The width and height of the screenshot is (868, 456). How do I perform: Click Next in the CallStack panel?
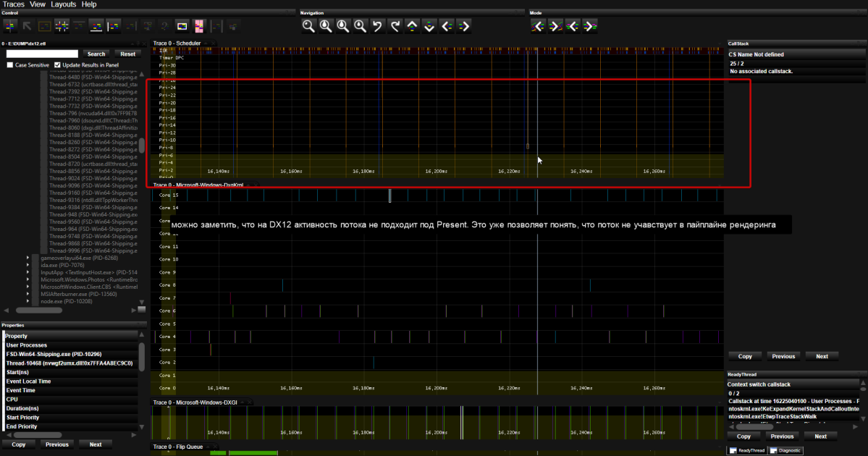822,356
